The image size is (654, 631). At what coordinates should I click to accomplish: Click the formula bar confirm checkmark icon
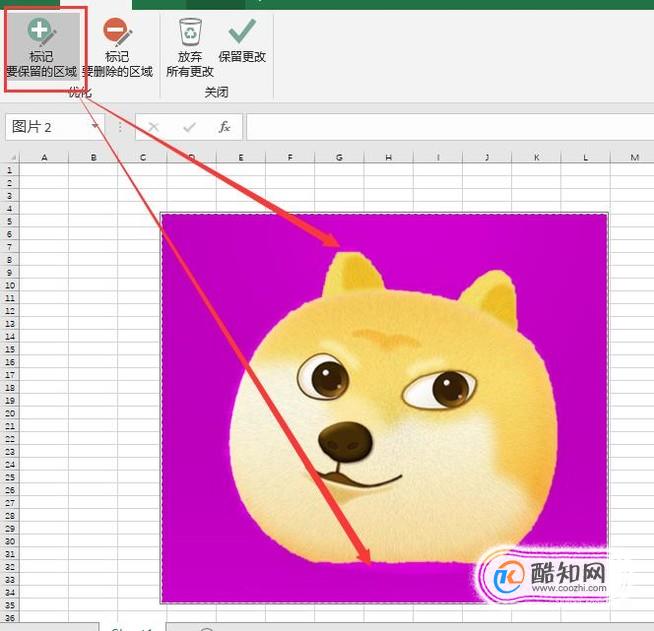pos(189,126)
